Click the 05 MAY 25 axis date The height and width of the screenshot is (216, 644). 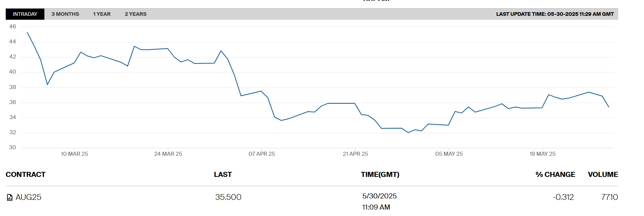[x=449, y=154]
